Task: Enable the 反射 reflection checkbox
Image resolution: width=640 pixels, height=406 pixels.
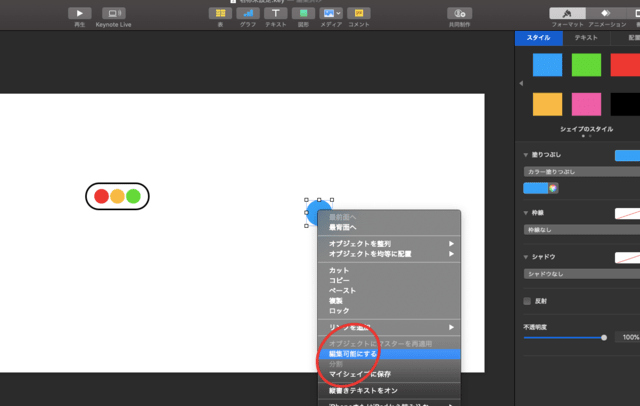Action: pyautogui.click(x=528, y=301)
